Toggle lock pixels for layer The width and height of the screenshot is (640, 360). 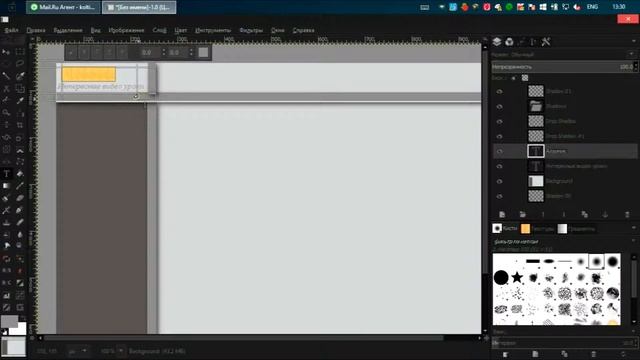513,78
